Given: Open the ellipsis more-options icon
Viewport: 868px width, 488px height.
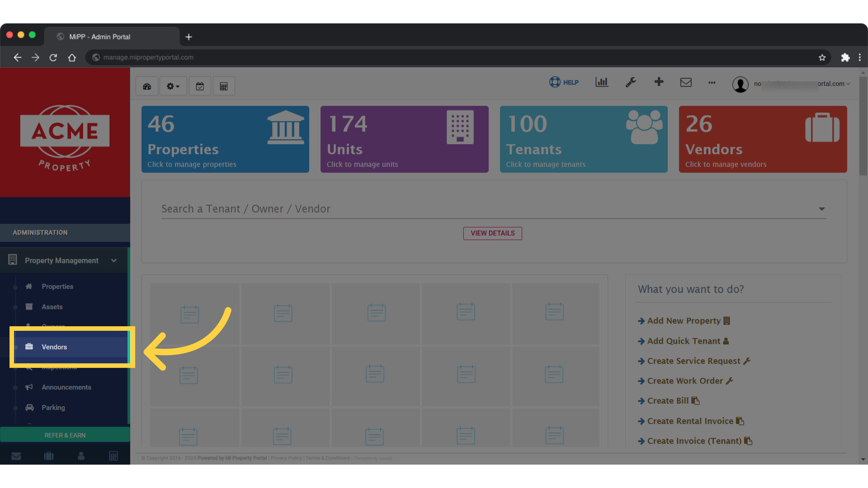Looking at the screenshot, I should tap(712, 83).
